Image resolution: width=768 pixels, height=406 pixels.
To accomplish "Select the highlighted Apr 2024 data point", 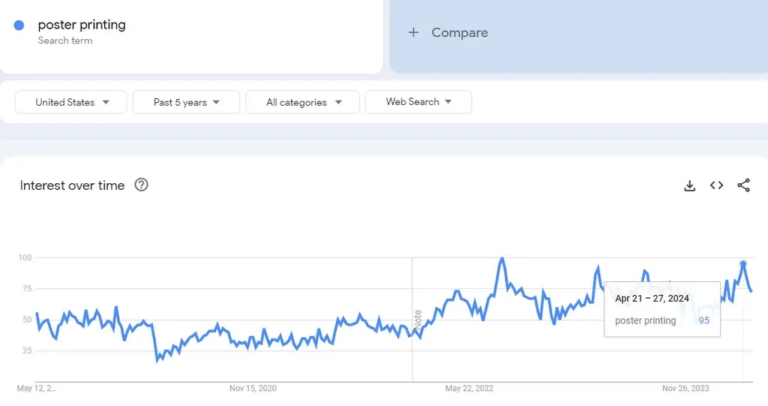I will pyautogui.click(x=743, y=264).
